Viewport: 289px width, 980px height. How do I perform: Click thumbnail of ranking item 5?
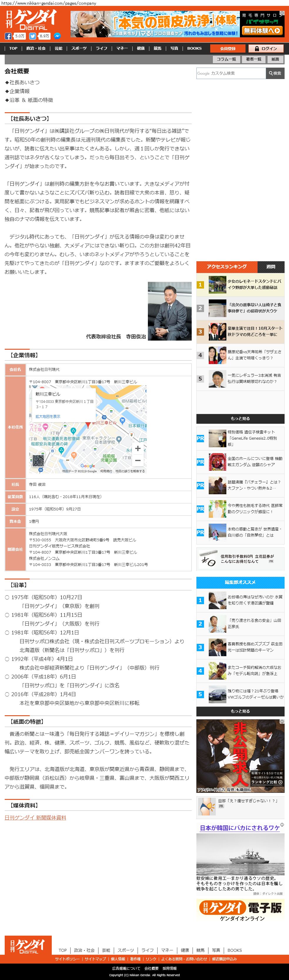click(218, 379)
